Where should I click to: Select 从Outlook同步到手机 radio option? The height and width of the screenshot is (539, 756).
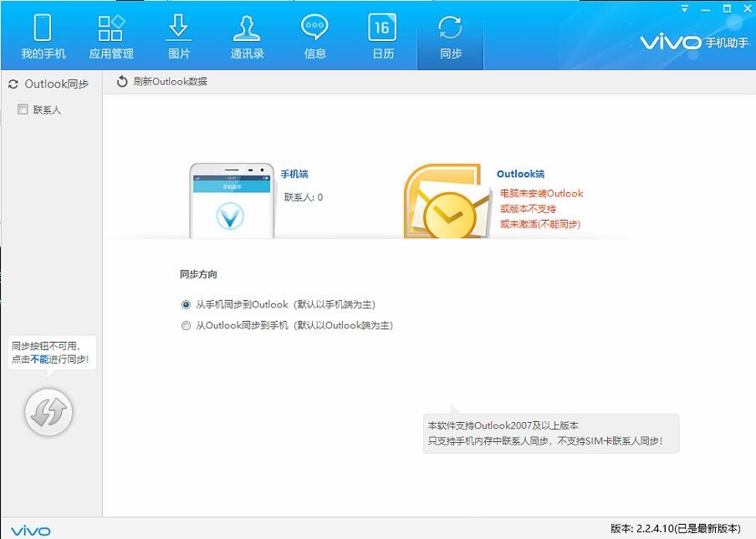[x=186, y=326]
